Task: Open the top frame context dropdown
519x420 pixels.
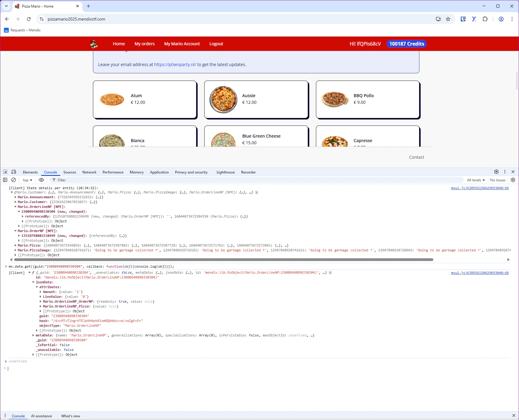Action: click(27, 180)
